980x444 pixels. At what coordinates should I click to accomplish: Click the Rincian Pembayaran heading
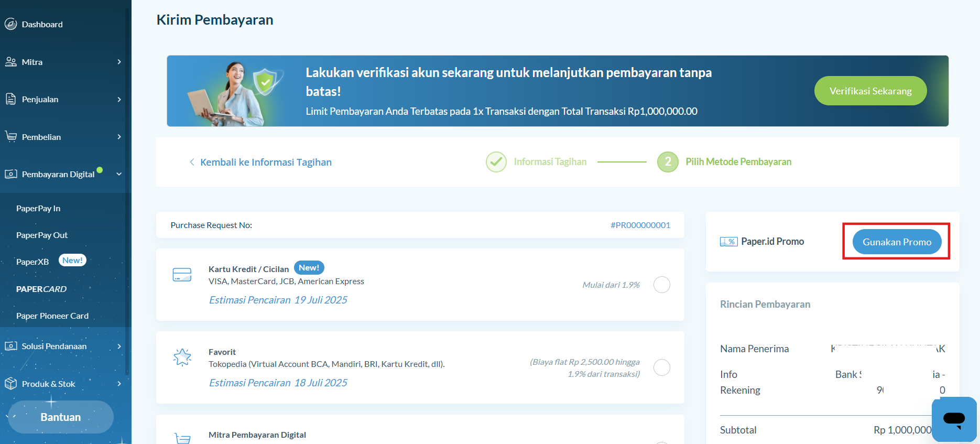(765, 304)
